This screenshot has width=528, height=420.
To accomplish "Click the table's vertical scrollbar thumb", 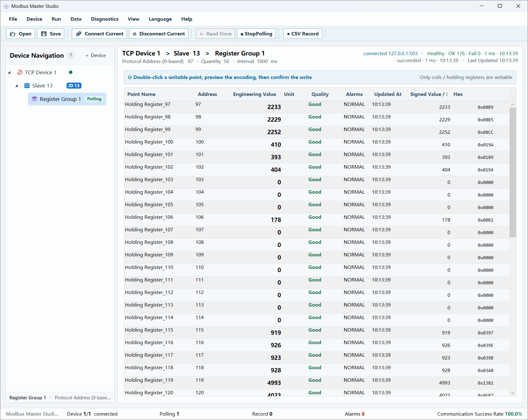I will click(x=513, y=172).
